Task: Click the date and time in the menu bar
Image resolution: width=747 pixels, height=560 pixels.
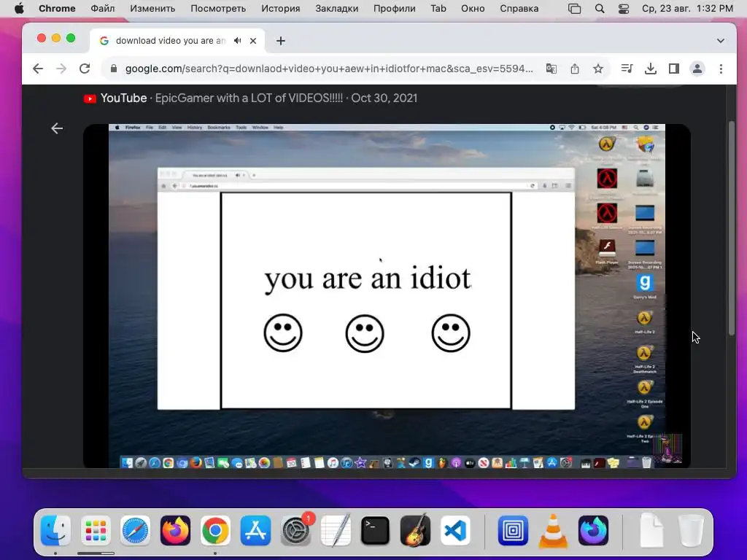Action: [687, 9]
